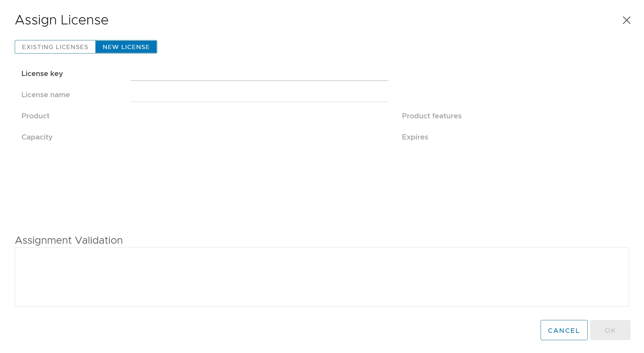Click the Assignment Validation heading
Viewport: 644px width, 353px height.
[x=69, y=240]
